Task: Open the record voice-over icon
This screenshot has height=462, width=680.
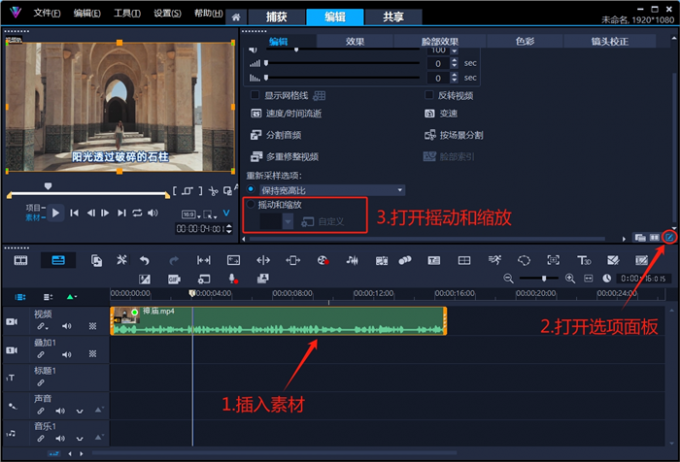Action: 233,279
